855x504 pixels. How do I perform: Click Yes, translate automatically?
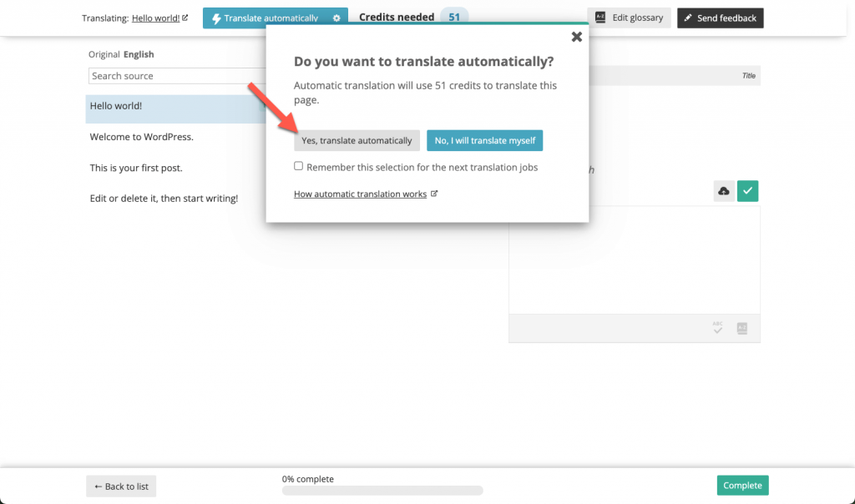pyautogui.click(x=357, y=140)
